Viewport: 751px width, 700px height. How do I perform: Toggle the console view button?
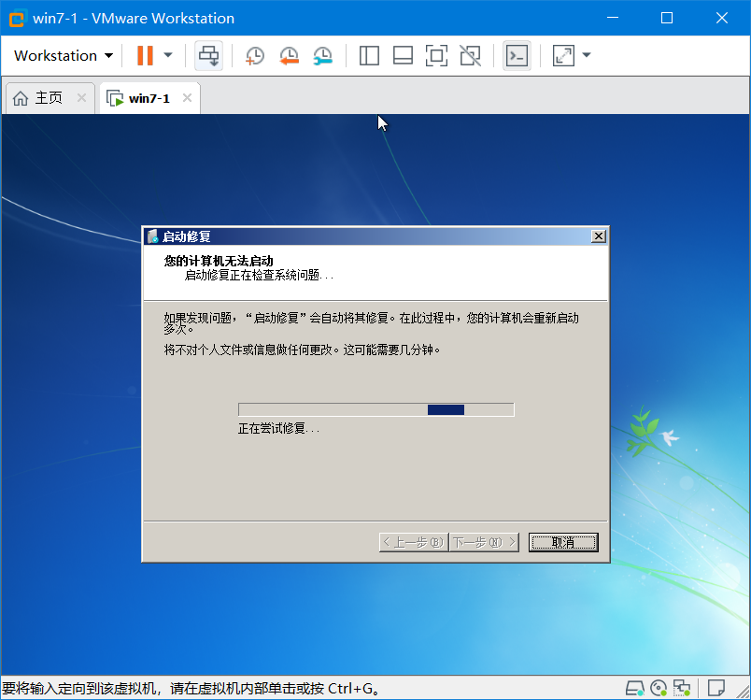(x=517, y=55)
